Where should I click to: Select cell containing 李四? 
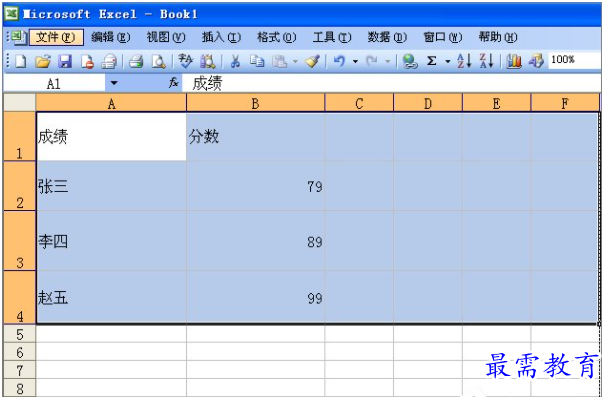click(111, 241)
